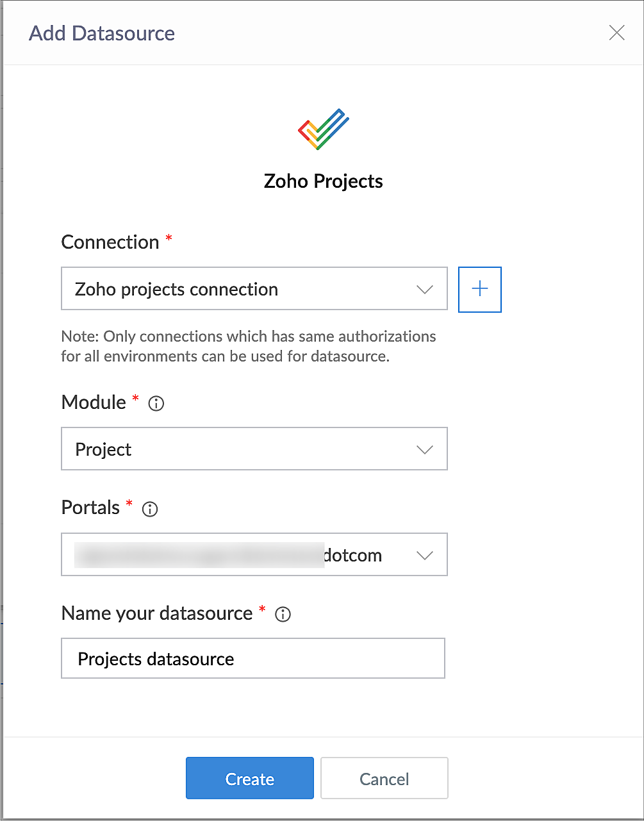The image size is (644, 821).
Task: Cancel adding the datasource
Action: coord(384,779)
